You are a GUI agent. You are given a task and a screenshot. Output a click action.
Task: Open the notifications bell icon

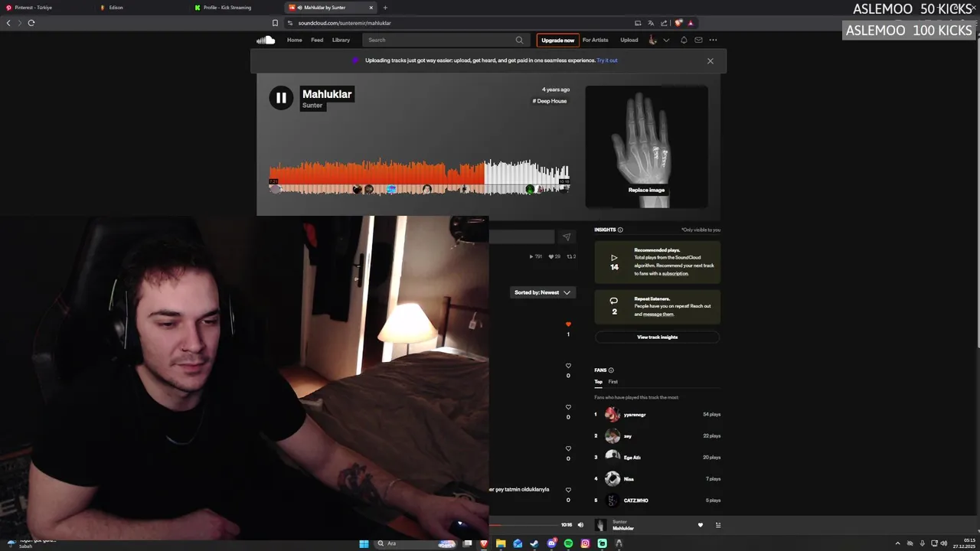(x=684, y=40)
